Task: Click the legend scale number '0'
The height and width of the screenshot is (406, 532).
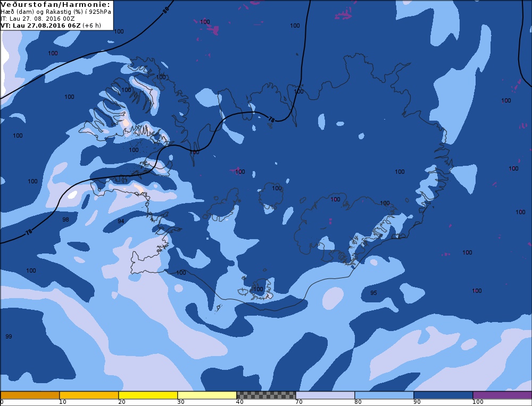Action: point(2,402)
